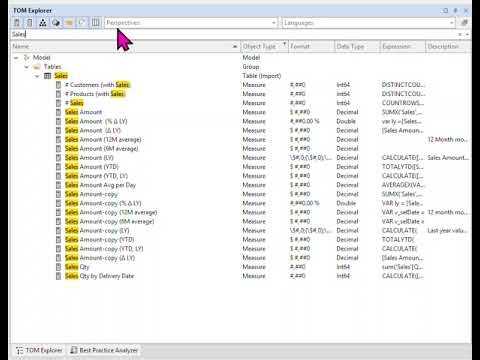This screenshot has height=360, width=480.
Task: Sort by the Name column header
Action: pyautogui.click(x=125, y=46)
